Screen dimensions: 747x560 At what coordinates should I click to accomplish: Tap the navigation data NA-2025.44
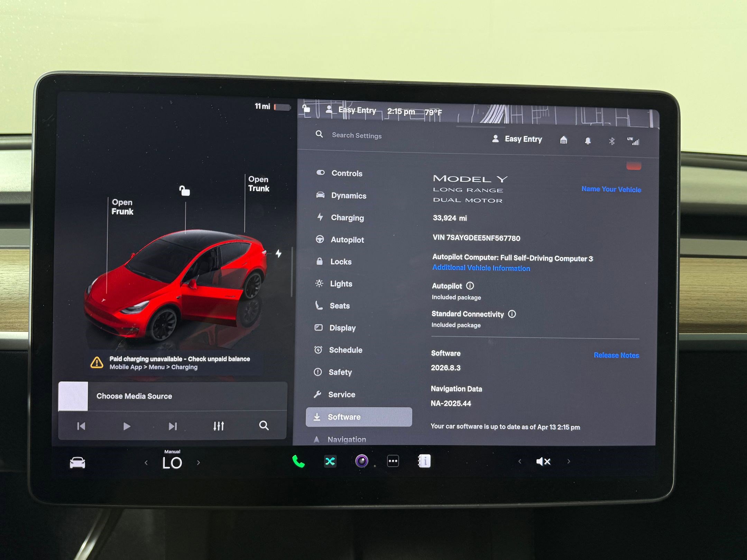tap(451, 403)
